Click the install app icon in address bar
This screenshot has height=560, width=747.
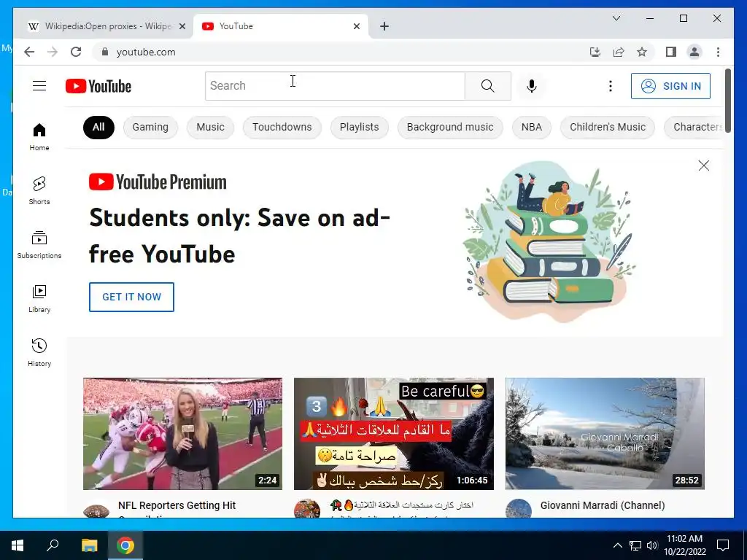tap(595, 52)
